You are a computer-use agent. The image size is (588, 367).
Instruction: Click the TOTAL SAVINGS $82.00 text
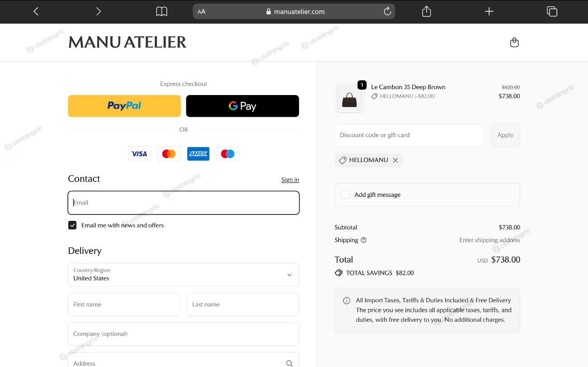pyautogui.click(x=380, y=273)
